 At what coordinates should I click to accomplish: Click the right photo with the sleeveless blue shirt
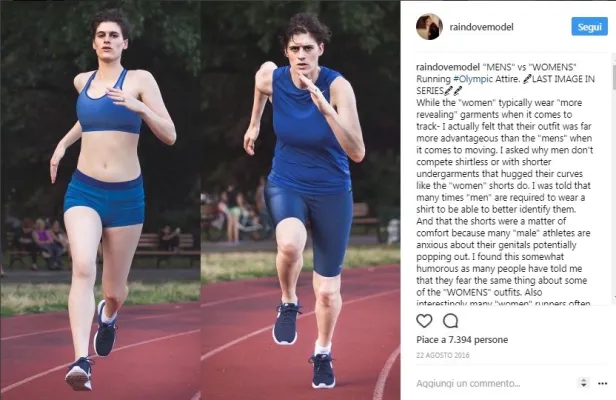tap(301, 200)
